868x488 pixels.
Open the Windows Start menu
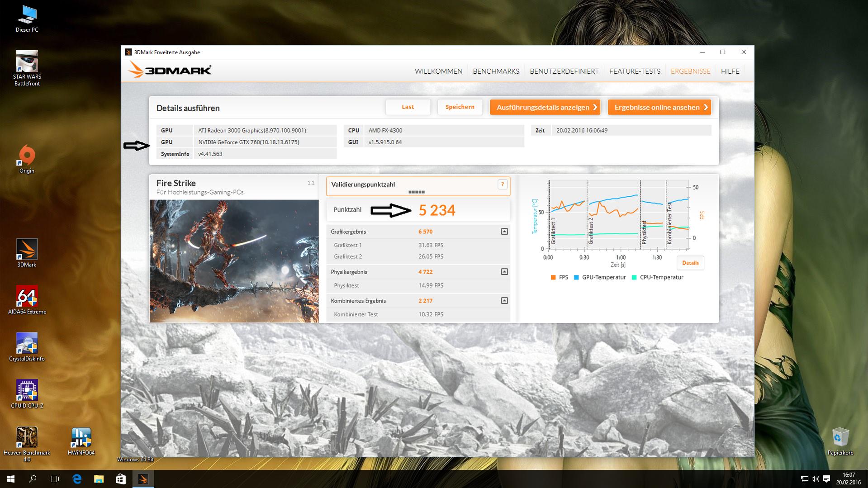coord(11,479)
